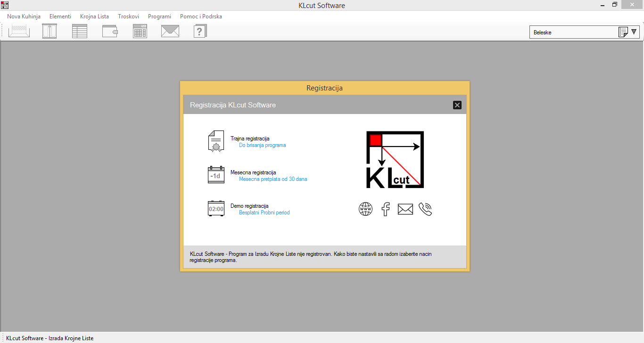Screen dimensions: 644x343
Task: Click the notes page icon in Beleske box
Action: pos(623,32)
